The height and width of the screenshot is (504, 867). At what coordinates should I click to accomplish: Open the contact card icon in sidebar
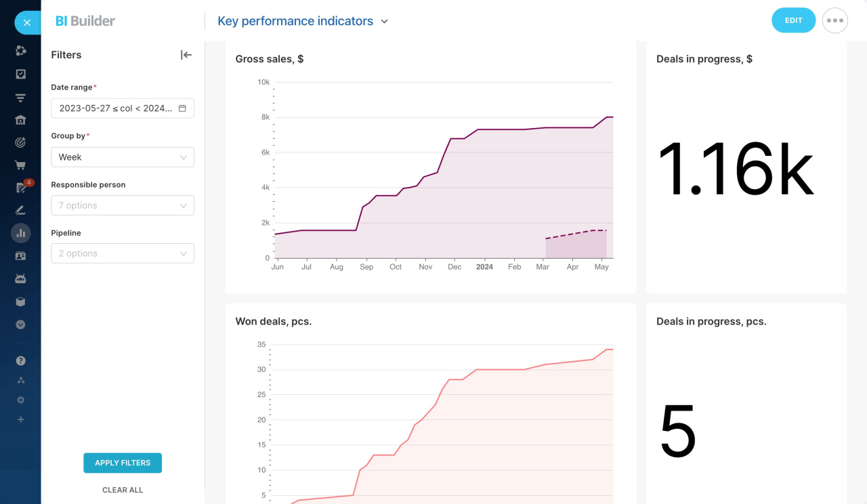pyautogui.click(x=20, y=256)
